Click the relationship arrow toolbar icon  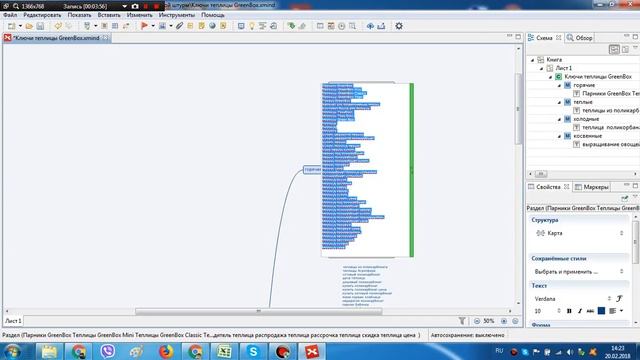tap(126, 26)
